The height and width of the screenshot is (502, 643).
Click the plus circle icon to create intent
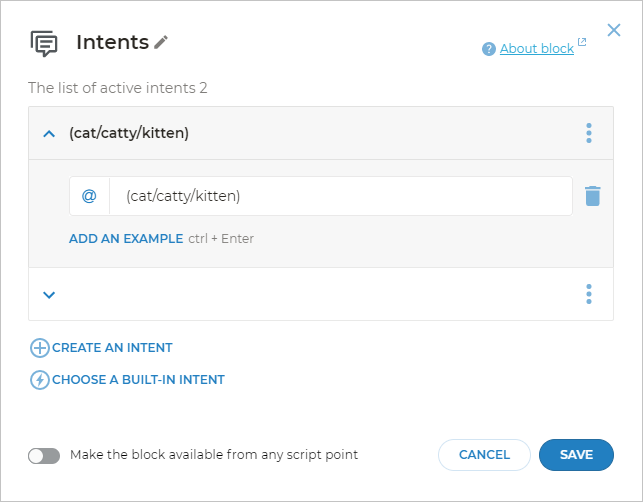(x=40, y=348)
